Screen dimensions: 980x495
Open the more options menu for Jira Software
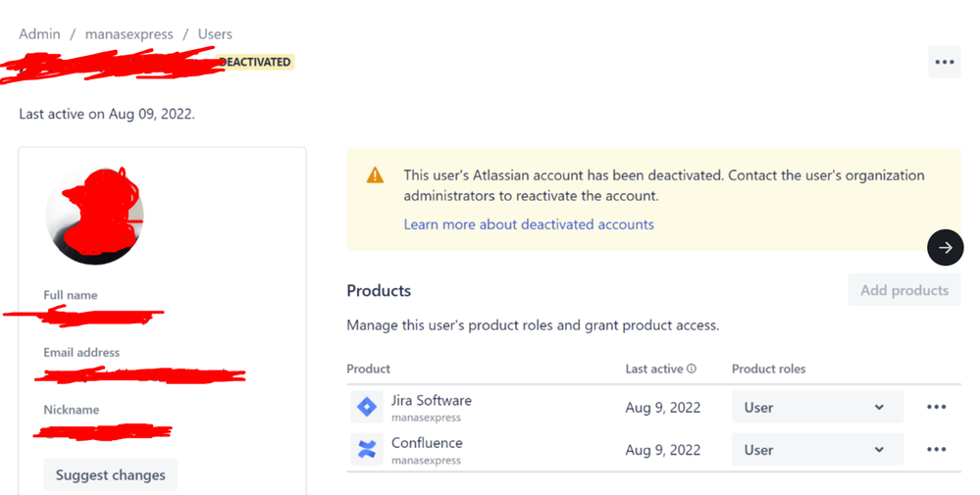(x=936, y=407)
